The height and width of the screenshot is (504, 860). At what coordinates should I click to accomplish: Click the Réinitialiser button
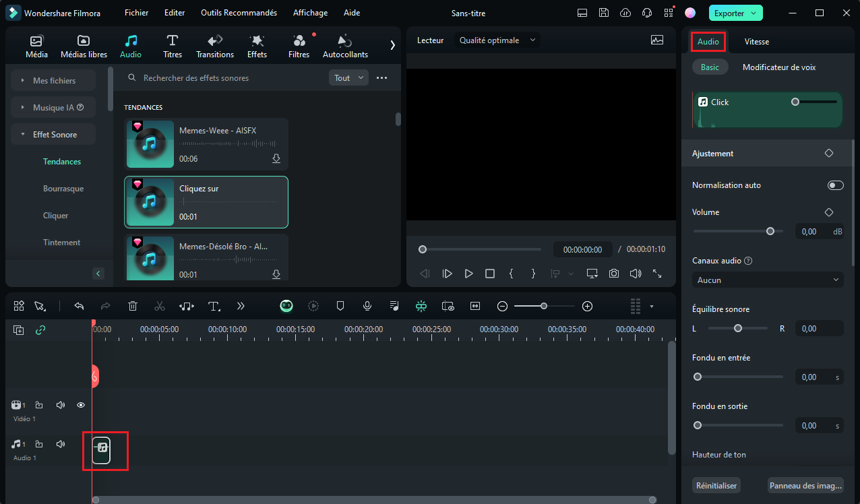pyautogui.click(x=716, y=485)
